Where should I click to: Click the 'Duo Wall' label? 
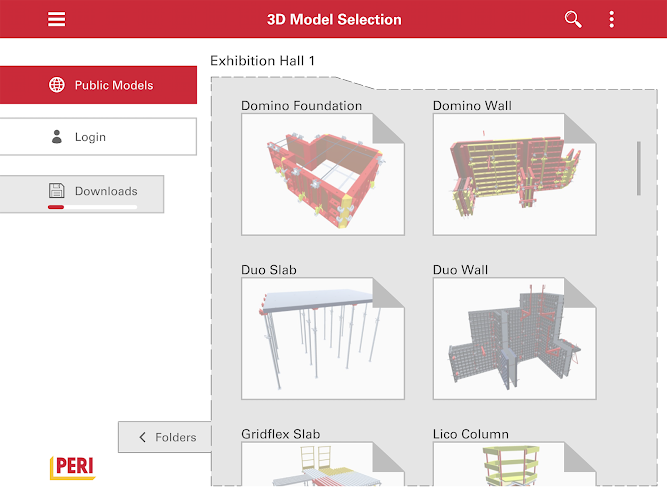460,270
